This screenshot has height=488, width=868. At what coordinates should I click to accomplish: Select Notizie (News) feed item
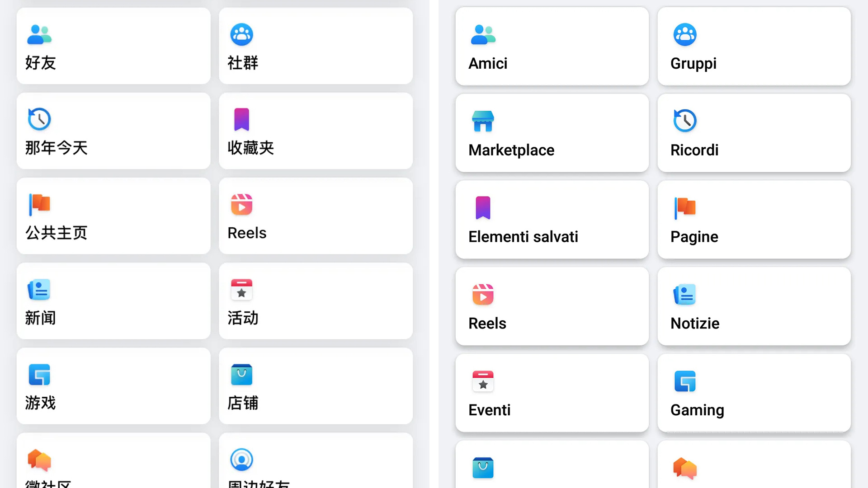coord(754,307)
